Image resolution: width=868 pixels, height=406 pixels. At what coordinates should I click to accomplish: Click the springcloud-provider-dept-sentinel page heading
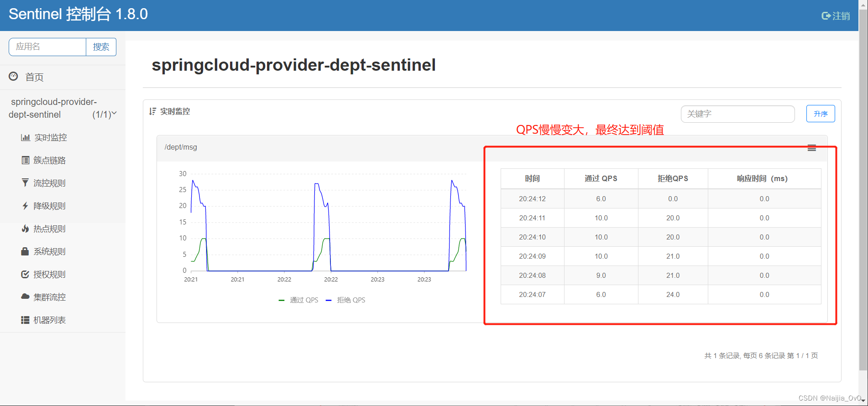[x=293, y=65]
